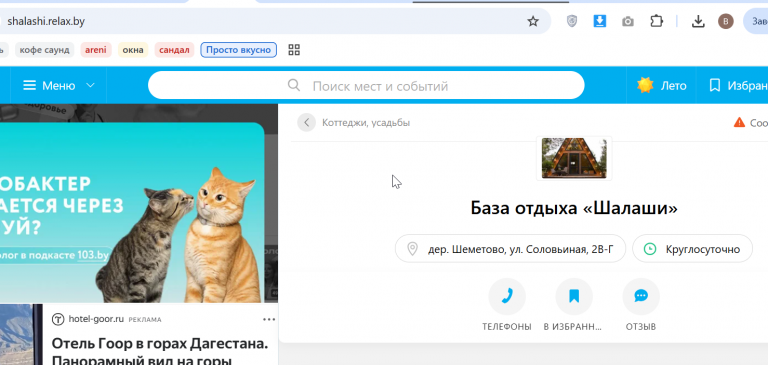Open the A-frame house thumbnail photo
The width and height of the screenshot is (768, 365).
(574, 158)
